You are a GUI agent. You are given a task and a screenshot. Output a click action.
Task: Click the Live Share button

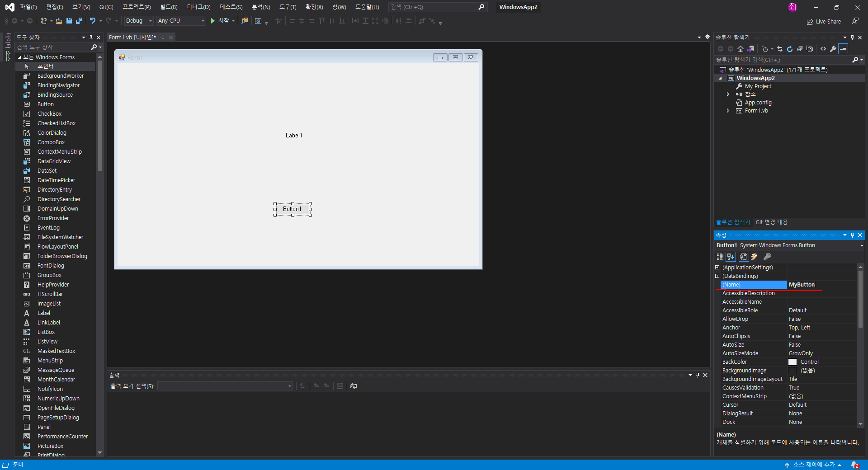point(824,21)
